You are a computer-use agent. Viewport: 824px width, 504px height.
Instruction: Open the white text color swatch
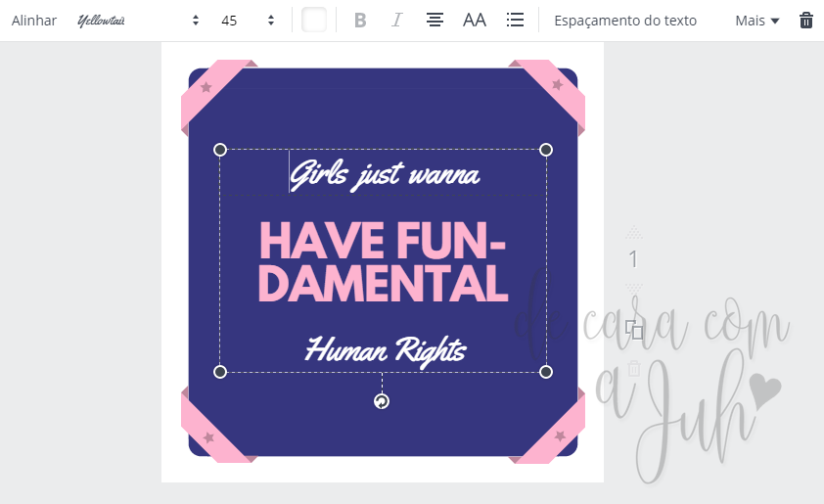314,20
